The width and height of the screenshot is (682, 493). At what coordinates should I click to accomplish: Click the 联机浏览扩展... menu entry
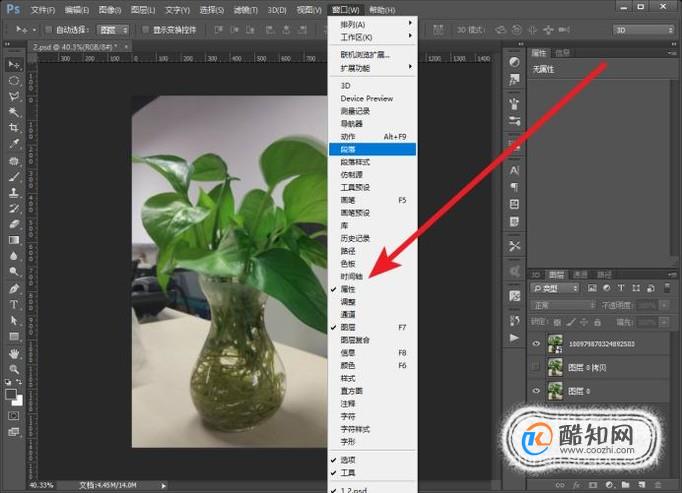pos(364,55)
